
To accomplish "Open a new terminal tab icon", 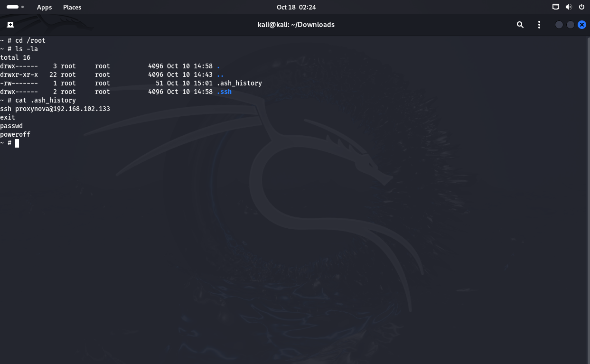I will point(10,25).
